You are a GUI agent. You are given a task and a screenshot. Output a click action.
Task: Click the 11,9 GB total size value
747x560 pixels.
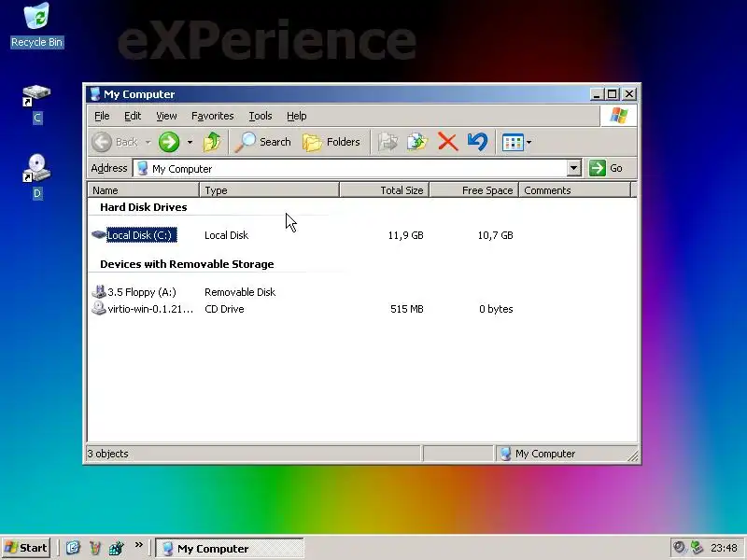405,235
